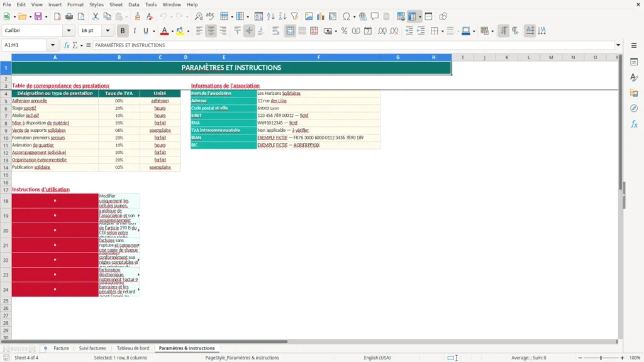Toggle underline formatting

click(x=145, y=31)
